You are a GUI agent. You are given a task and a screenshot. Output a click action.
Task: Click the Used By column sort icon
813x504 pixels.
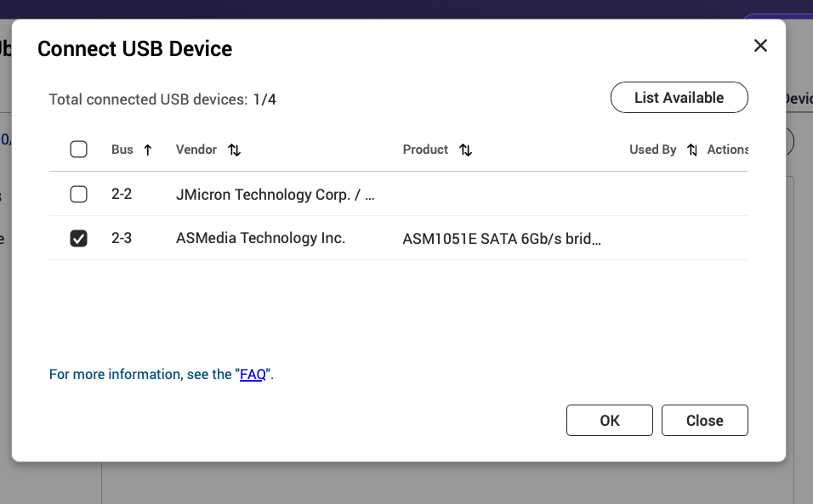[x=692, y=150]
